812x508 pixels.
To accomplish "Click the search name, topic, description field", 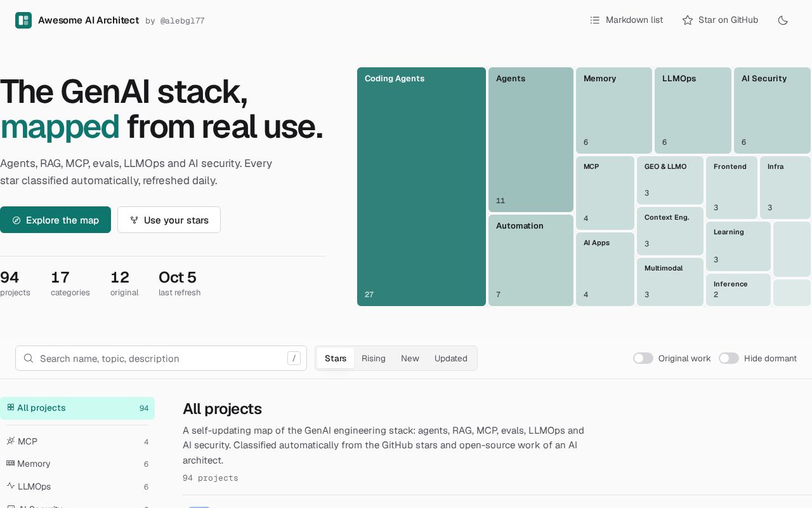I will point(161,358).
